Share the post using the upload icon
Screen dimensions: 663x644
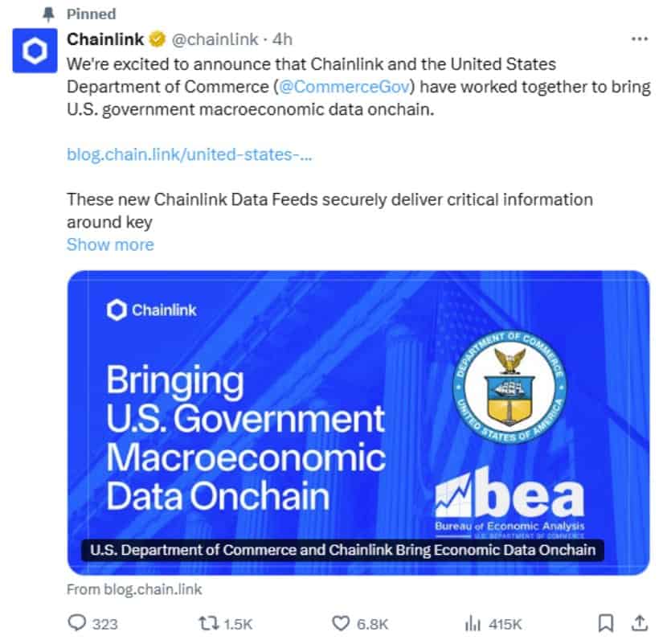tap(640, 623)
